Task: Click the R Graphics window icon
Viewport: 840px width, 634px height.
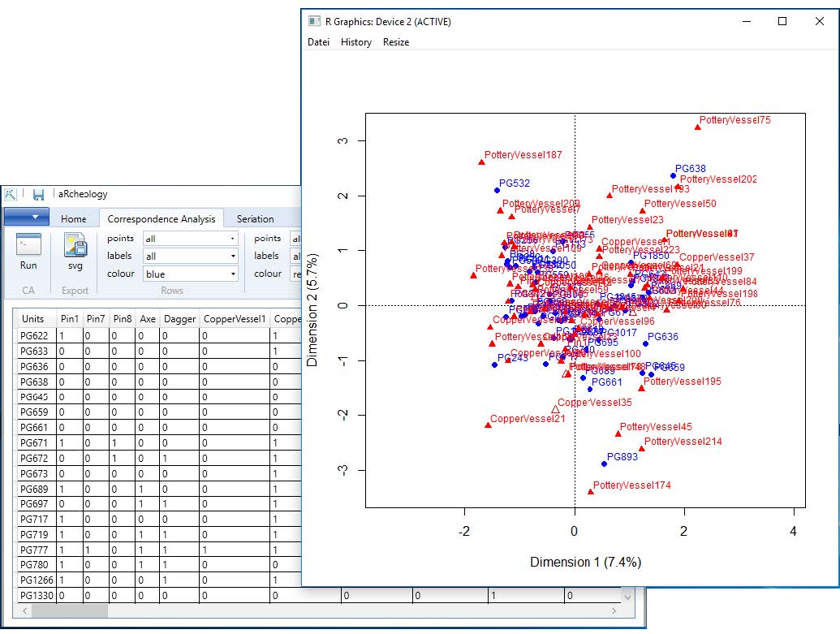Action: (x=314, y=21)
